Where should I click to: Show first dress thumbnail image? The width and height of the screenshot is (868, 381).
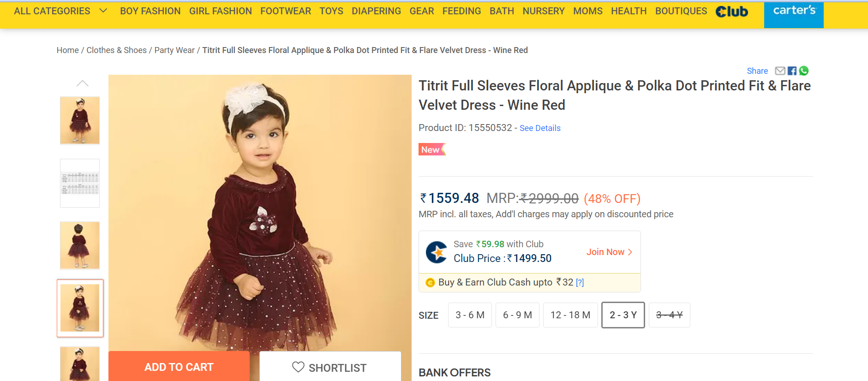tap(80, 120)
